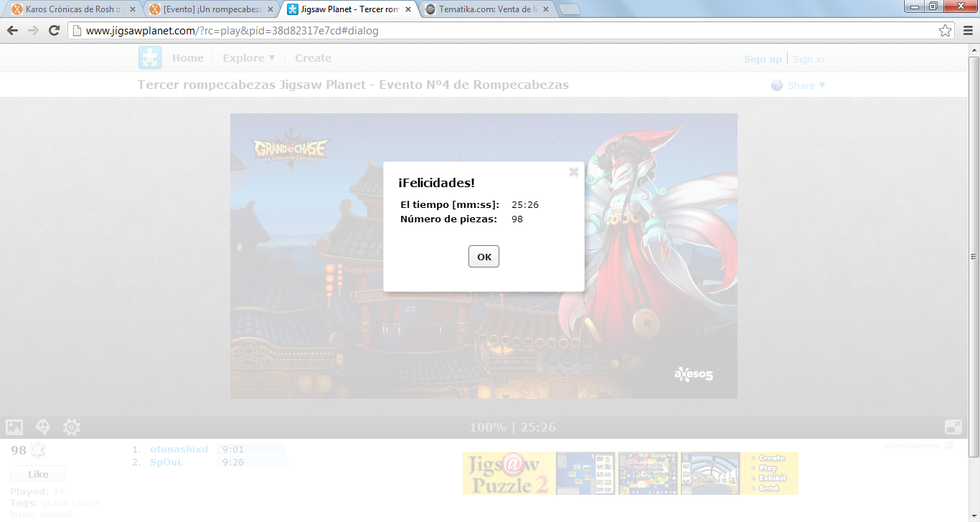Click the completed puzzle image
This screenshot has height=522, width=980.
484,256
